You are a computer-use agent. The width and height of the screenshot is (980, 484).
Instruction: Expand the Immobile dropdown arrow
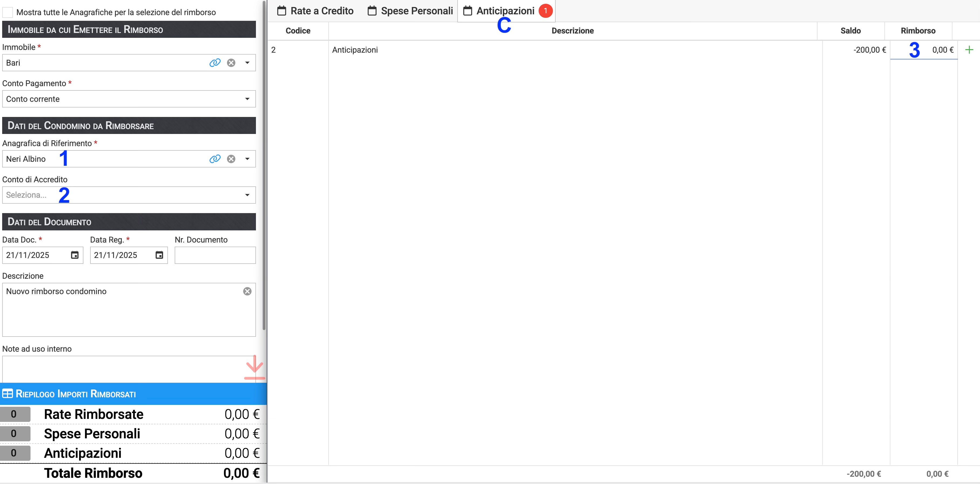coord(247,63)
